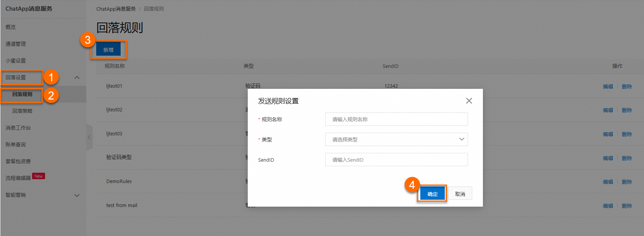Delete the 验证码类型 rule
Screen dimensions: 644x236
point(627,158)
